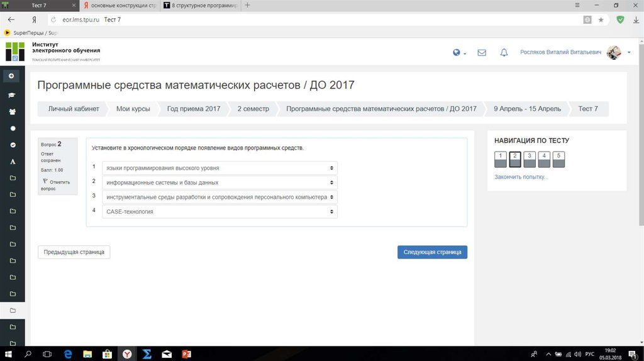Open a new browser tab with plus
Screen dimensions: 644x361
point(247,5)
